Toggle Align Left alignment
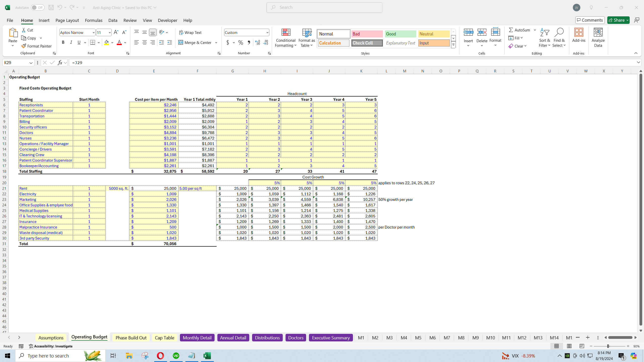Viewport: 644px width, 362px height. click(136, 42)
